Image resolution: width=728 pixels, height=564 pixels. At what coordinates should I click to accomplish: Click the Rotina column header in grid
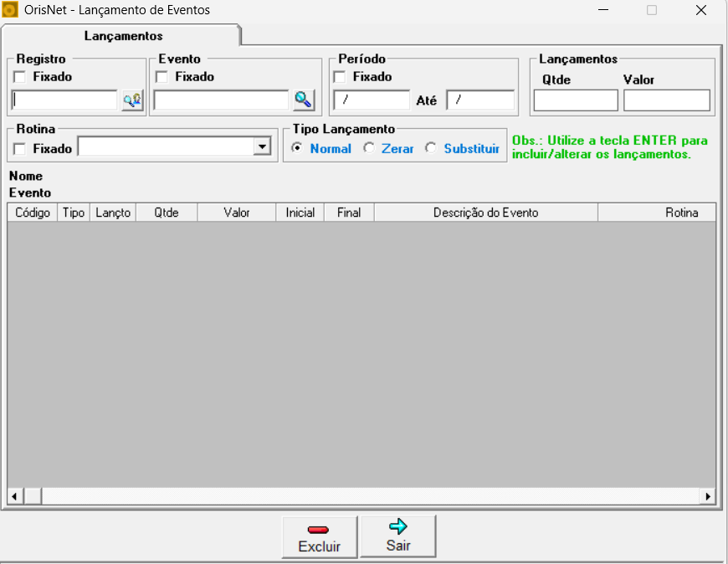[657, 213]
